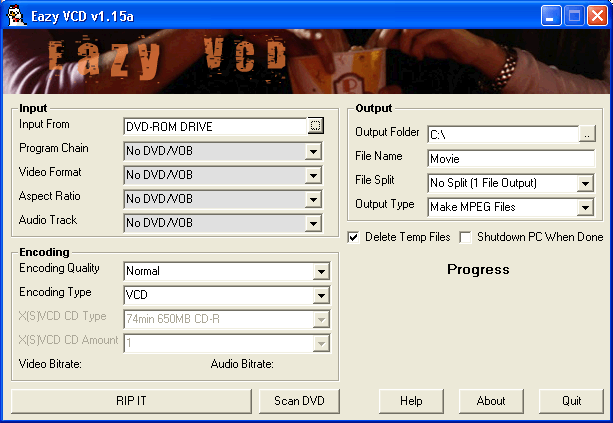The width and height of the screenshot is (613, 423).
Task: Toggle the Delete Temp Files checkbox
Action: 353,237
